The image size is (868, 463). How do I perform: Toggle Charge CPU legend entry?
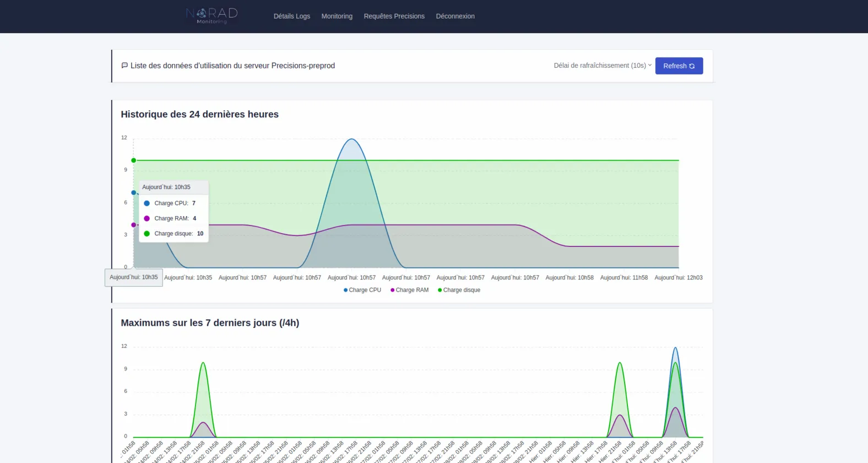(x=362, y=290)
